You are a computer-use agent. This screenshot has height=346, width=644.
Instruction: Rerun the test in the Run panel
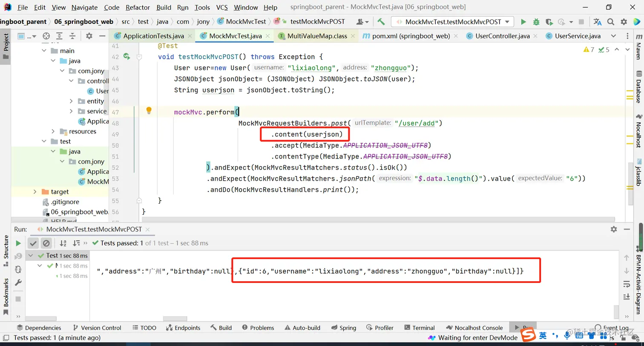(x=18, y=243)
